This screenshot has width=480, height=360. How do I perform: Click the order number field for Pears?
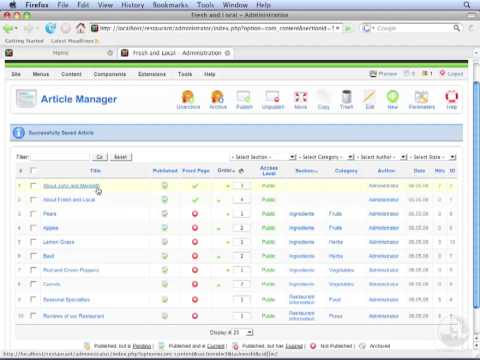click(x=242, y=214)
